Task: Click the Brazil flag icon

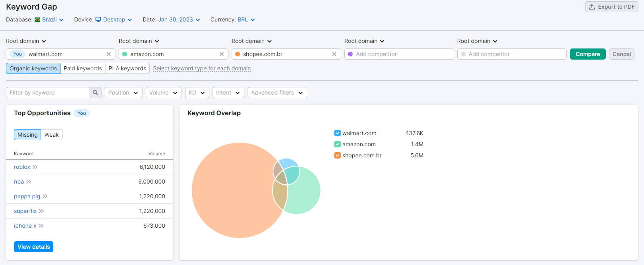Action: 37,19
